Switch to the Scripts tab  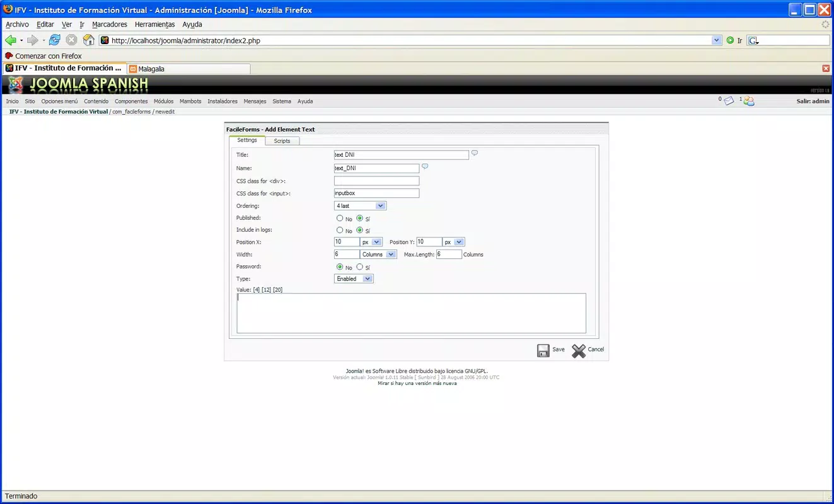282,140
